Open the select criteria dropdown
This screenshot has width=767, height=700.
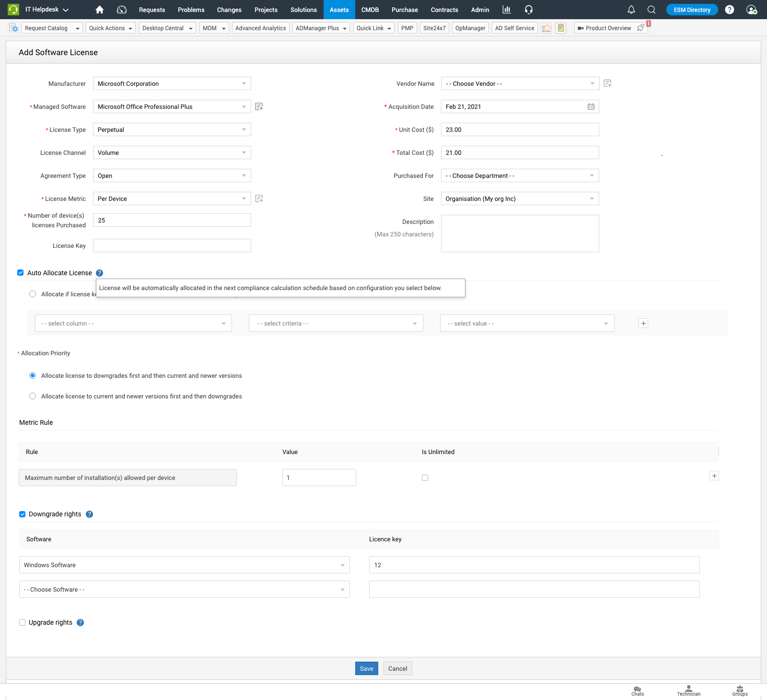coord(336,323)
